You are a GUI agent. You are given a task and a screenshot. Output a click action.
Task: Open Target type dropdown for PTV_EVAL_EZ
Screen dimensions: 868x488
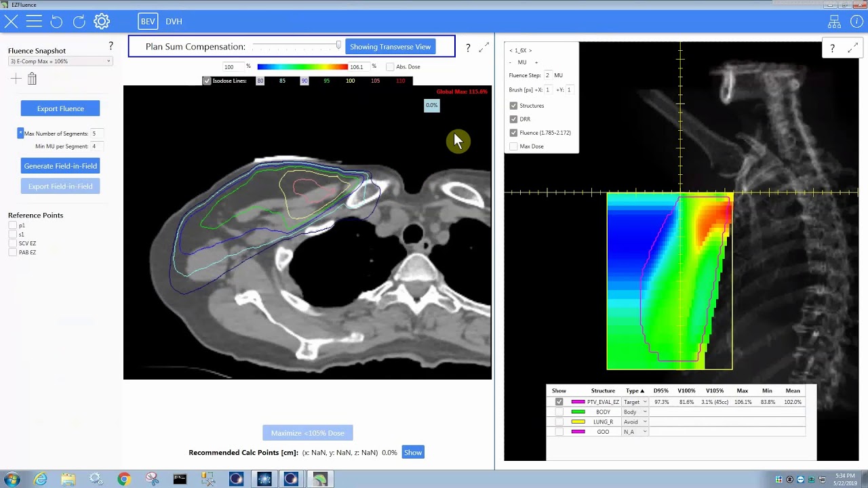pos(635,402)
